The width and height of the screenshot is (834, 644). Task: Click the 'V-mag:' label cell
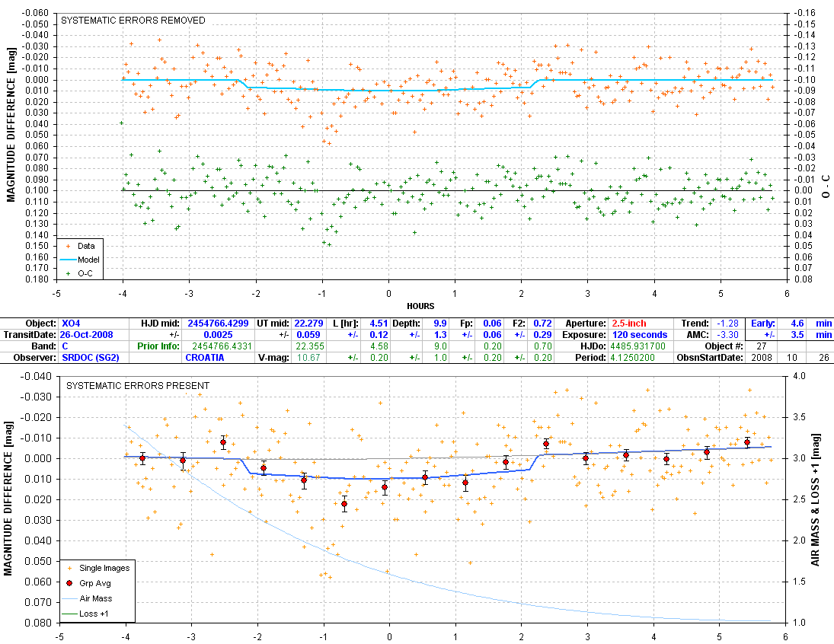(x=273, y=358)
